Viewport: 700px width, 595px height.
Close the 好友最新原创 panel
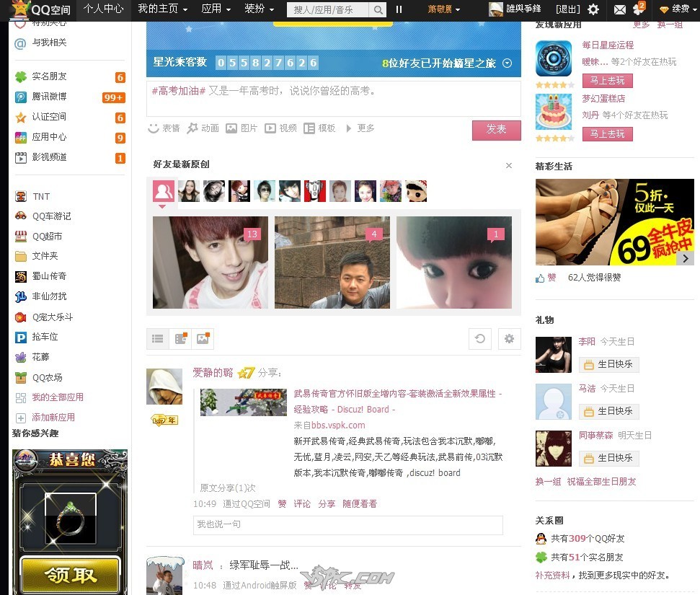point(509,166)
